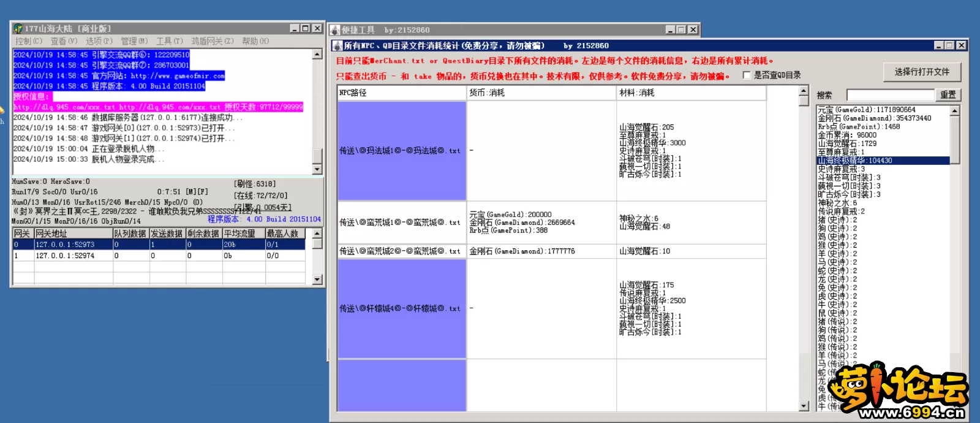Click up arrow of gateway table scrollbar
Image resolution: width=980 pixels, height=423 pixels.
tap(317, 234)
